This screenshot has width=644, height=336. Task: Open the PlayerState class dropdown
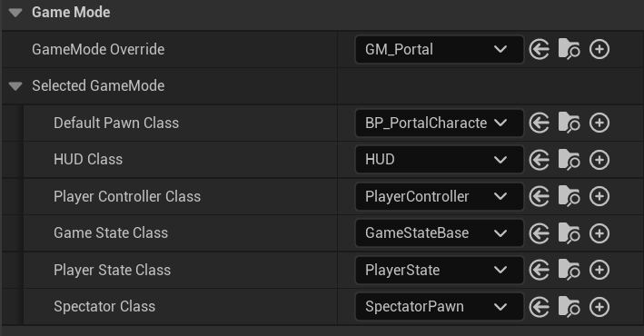tap(440, 270)
